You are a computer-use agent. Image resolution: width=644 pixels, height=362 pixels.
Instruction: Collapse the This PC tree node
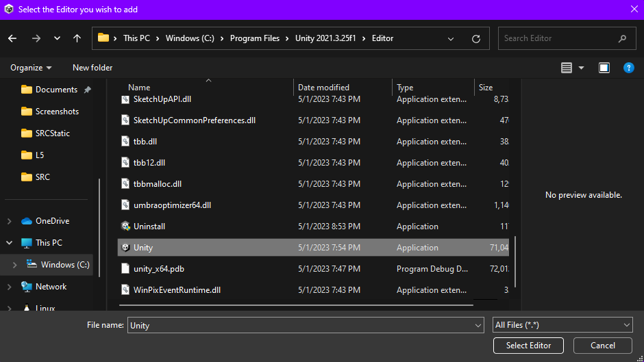point(10,242)
